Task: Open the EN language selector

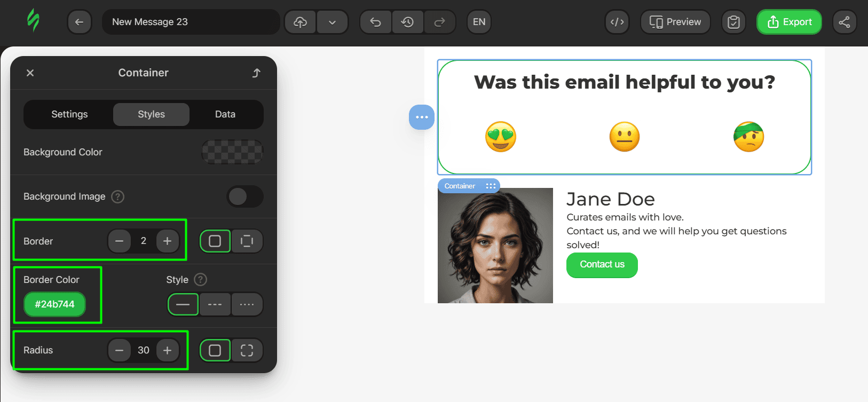Action: coord(479,22)
